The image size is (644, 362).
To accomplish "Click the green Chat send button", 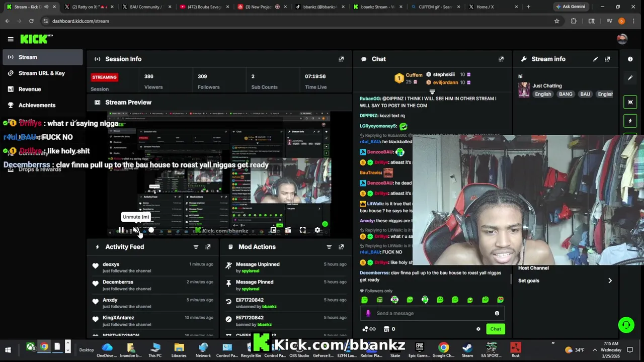I will (496, 329).
